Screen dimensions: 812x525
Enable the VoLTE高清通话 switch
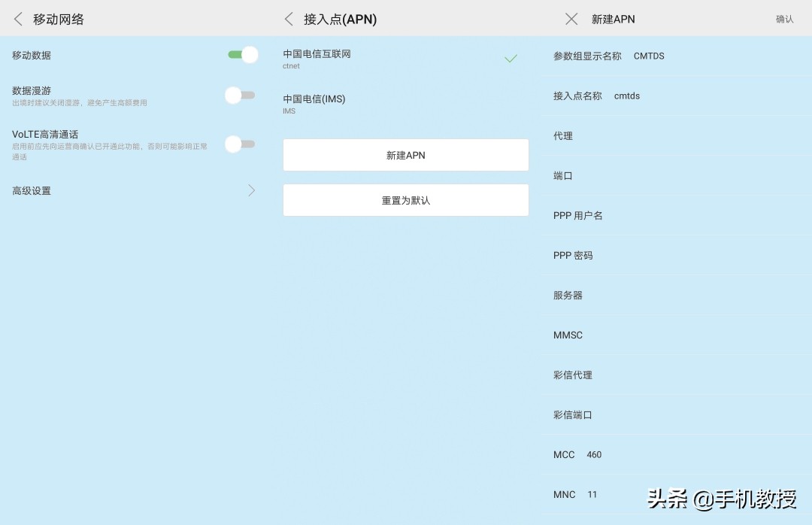click(241, 144)
